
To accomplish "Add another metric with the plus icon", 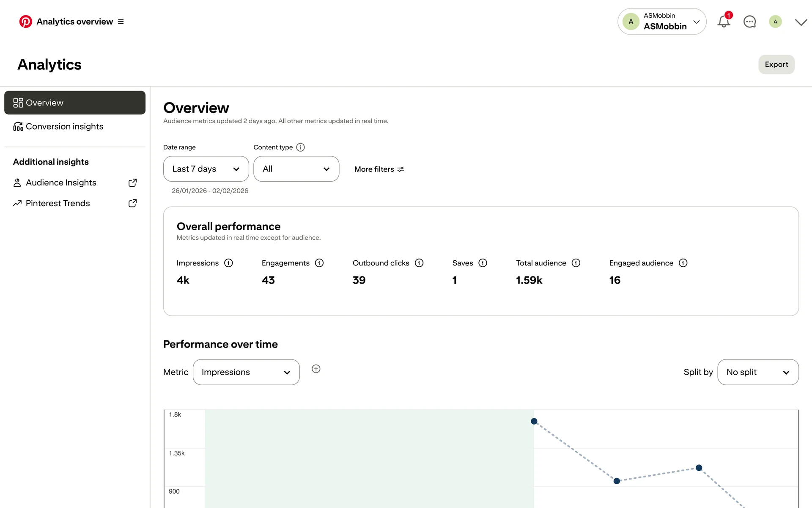I will click(x=316, y=369).
